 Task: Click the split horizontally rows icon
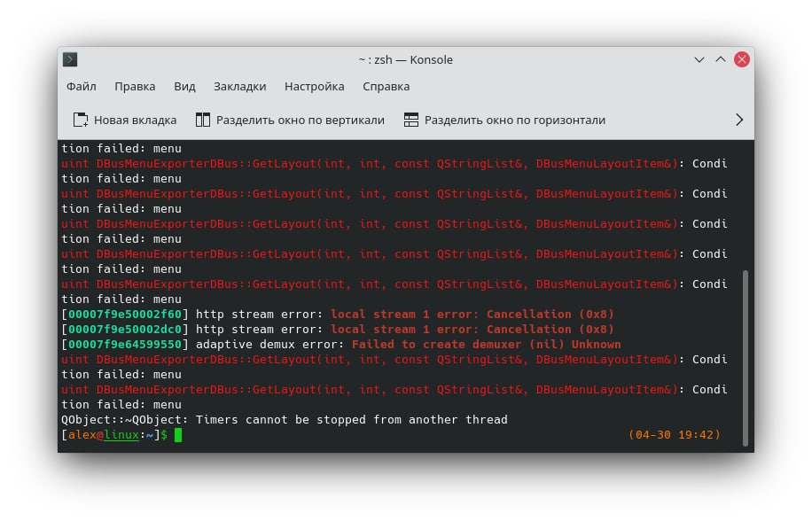click(411, 120)
